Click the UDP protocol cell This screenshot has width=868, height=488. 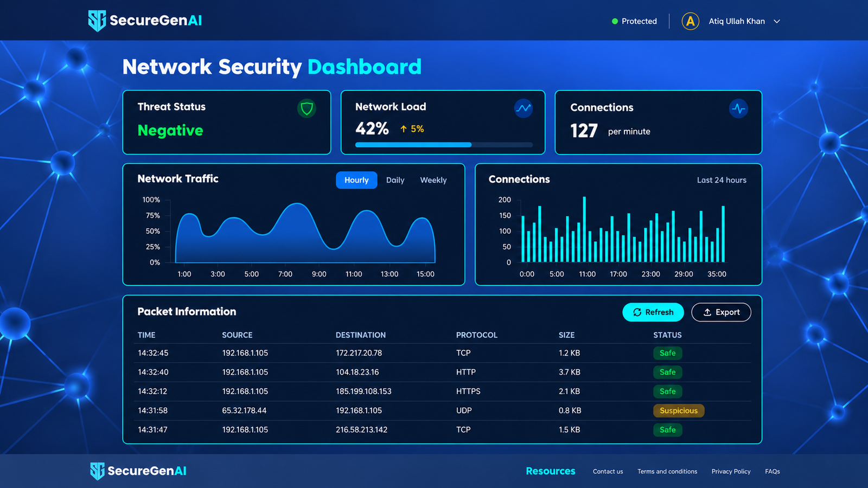pos(464,410)
